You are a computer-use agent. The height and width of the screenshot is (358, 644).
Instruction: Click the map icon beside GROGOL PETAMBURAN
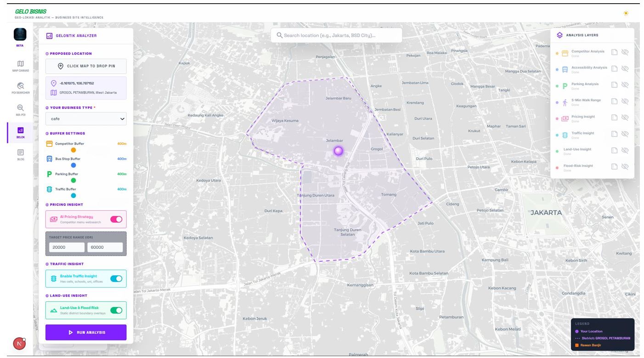point(54,93)
